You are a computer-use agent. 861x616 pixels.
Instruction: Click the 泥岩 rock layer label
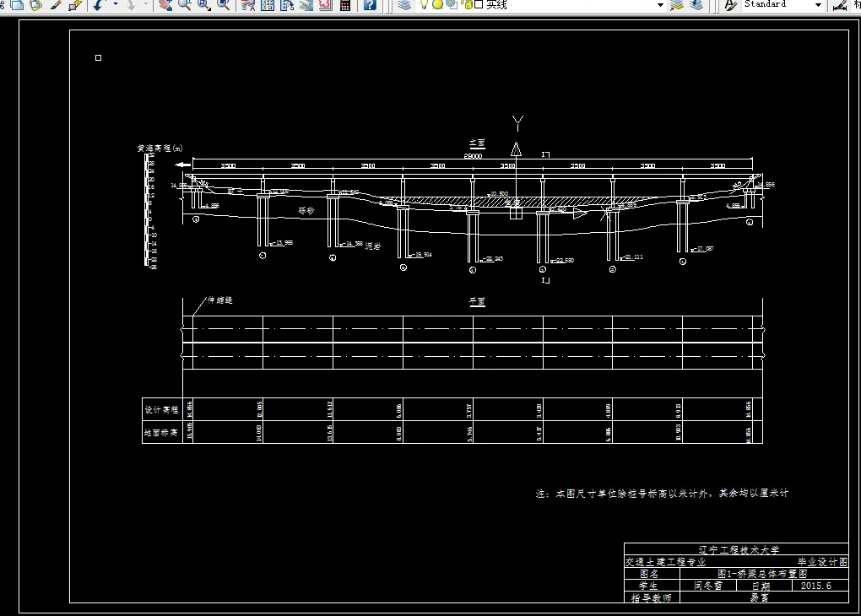[x=373, y=246]
